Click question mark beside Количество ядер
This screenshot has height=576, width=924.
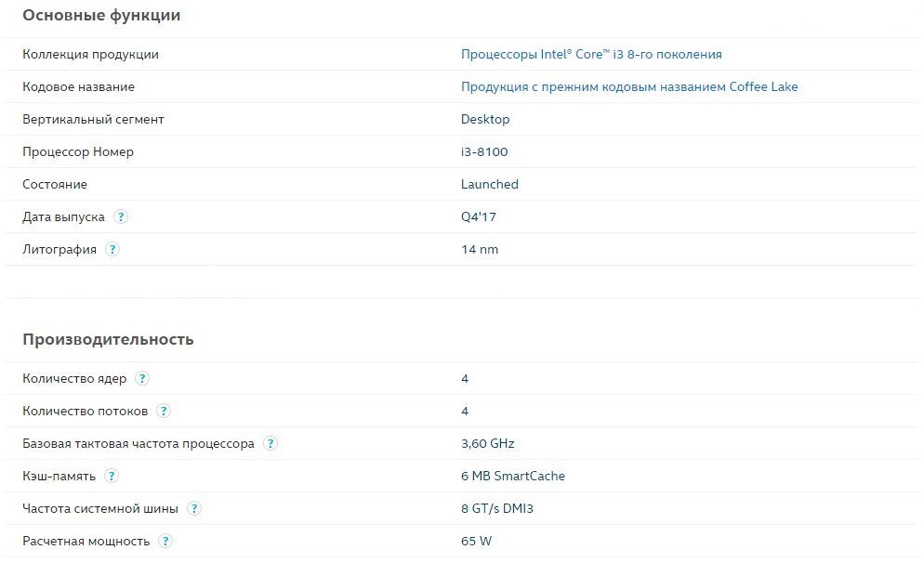[x=142, y=378]
